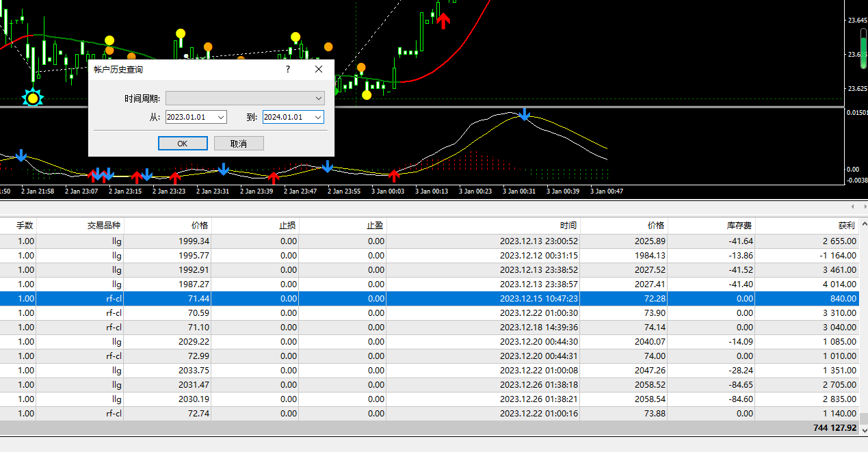Click the 取消 cancel button
Screen dimensions: 868x452
pyautogui.click(x=239, y=144)
